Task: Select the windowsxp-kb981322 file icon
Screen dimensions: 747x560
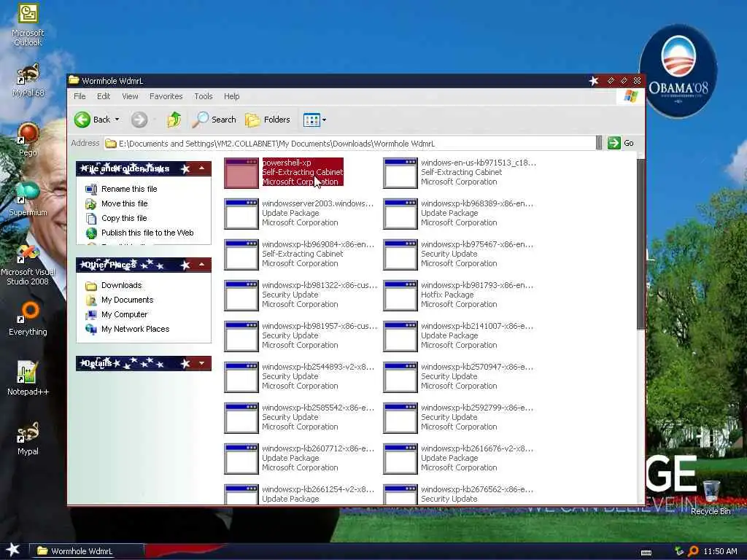Action: [241, 296]
